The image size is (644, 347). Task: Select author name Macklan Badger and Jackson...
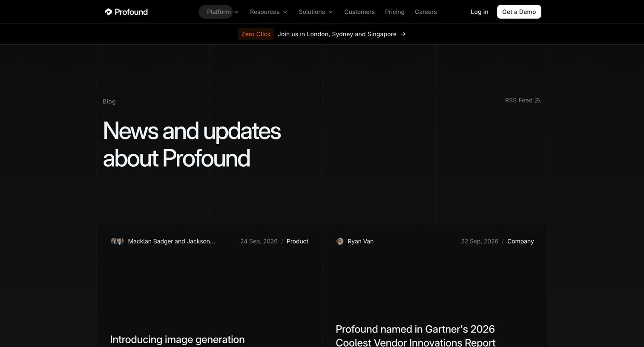tap(171, 241)
